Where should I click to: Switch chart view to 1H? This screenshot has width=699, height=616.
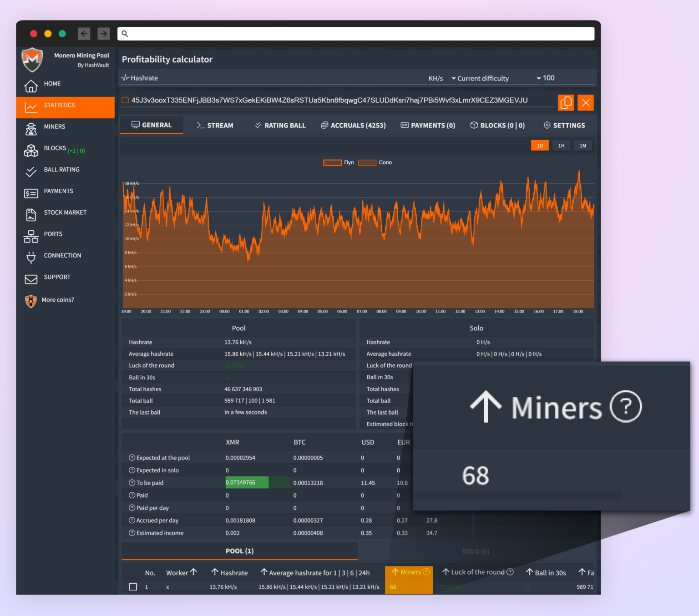coord(561,145)
